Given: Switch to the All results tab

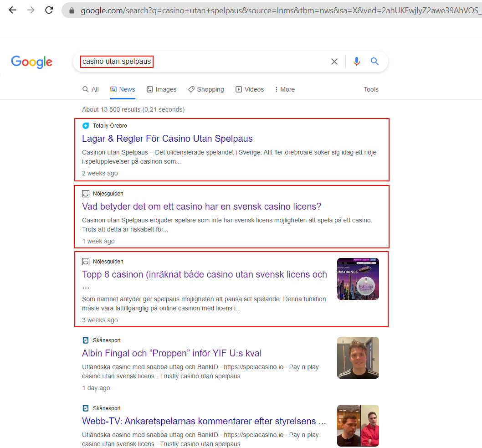Looking at the screenshot, I should [x=91, y=89].
